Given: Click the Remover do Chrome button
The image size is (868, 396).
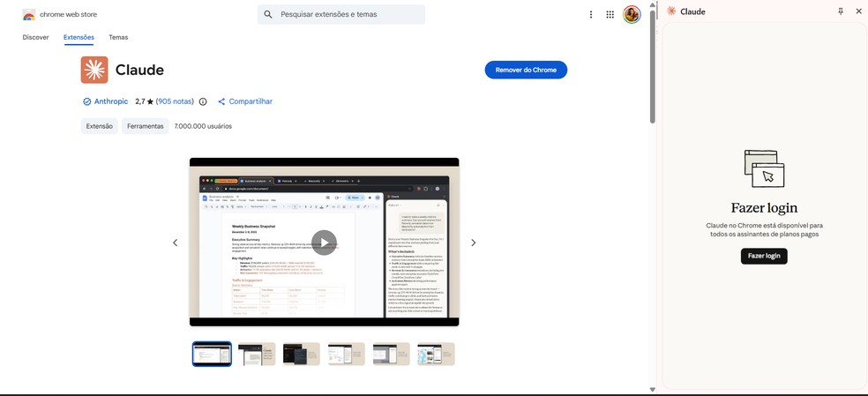Looking at the screenshot, I should click(x=526, y=70).
